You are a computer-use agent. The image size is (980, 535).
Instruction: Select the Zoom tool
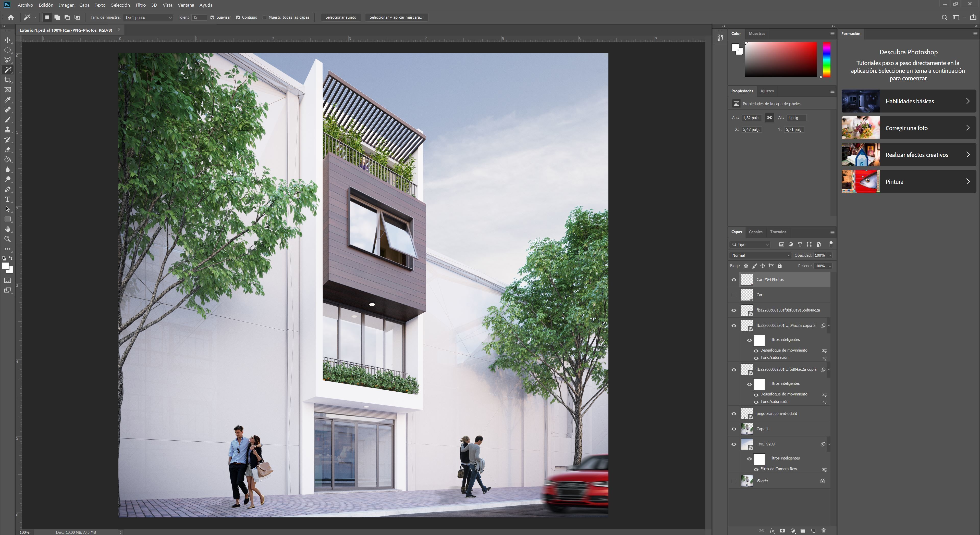click(8, 239)
